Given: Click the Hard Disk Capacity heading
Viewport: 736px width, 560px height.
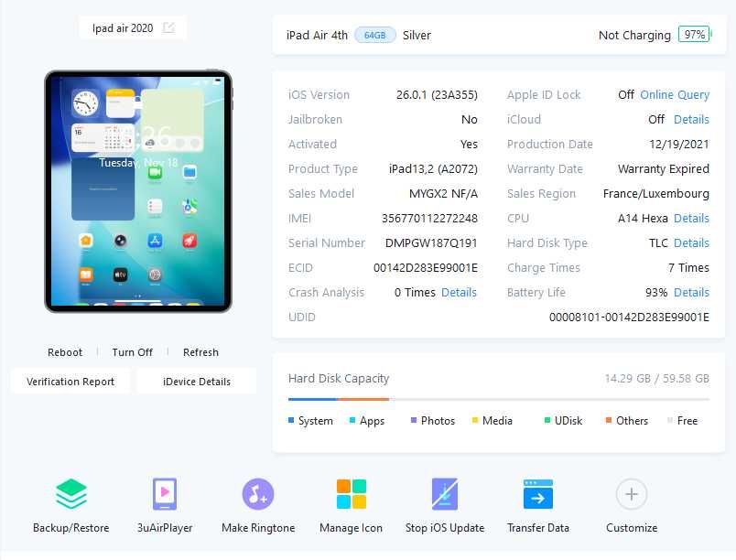Looking at the screenshot, I should coord(339,379).
